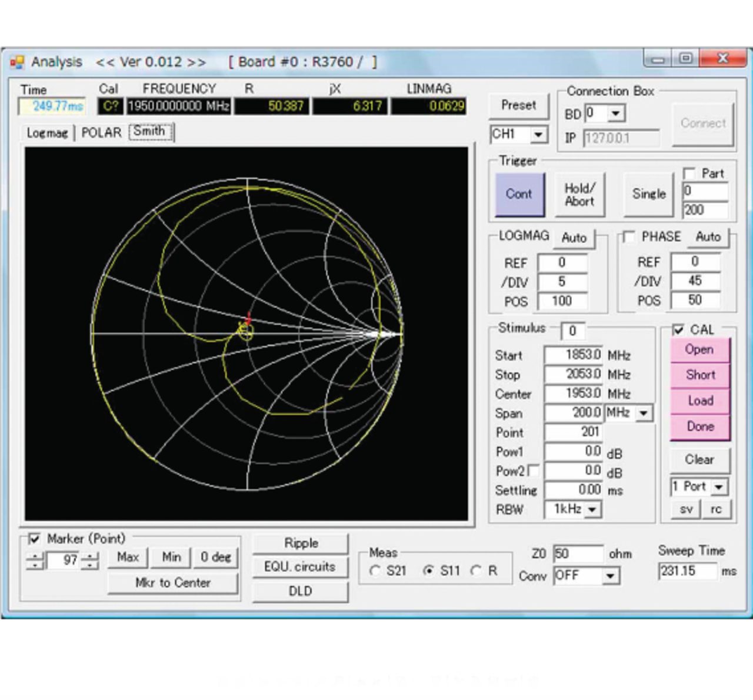The height and width of the screenshot is (700, 753).
Task: Click the Pow1 dB field
Action: tap(573, 452)
